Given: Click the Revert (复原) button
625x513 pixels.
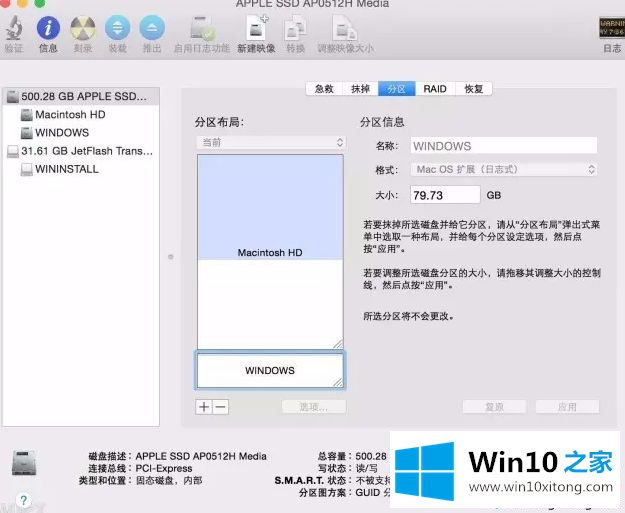Looking at the screenshot, I should pos(494,407).
